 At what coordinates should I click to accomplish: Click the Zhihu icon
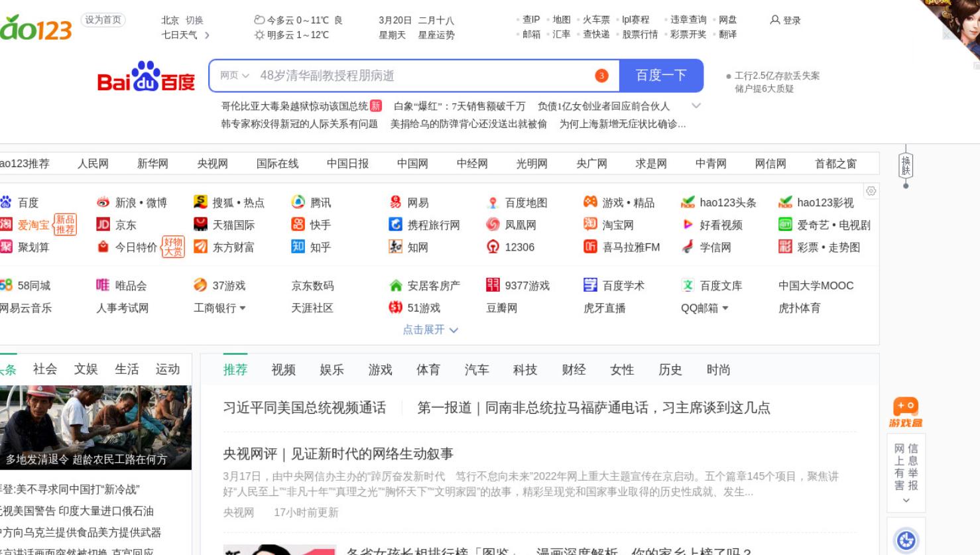point(298,247)
